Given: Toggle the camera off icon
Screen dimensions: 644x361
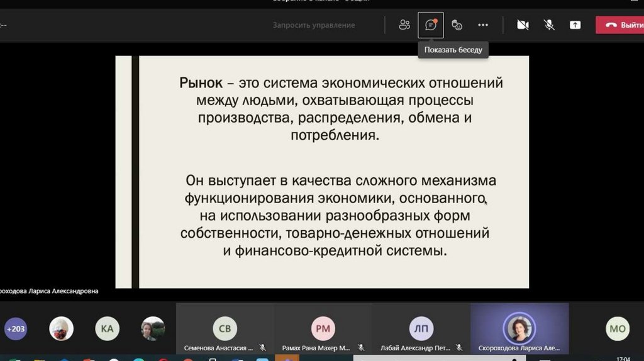Looking at the screenshot, I should pyautogui.click(x=523, y=25).
